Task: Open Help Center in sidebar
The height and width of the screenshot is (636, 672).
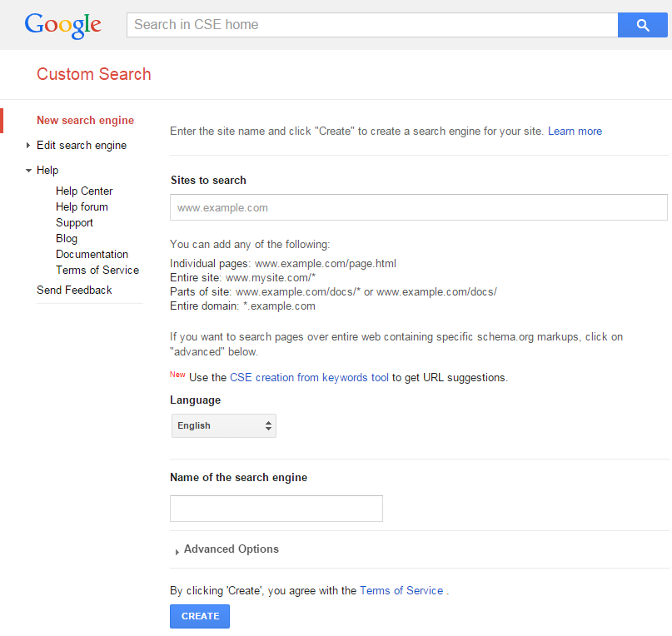Action: coord(84,191)
